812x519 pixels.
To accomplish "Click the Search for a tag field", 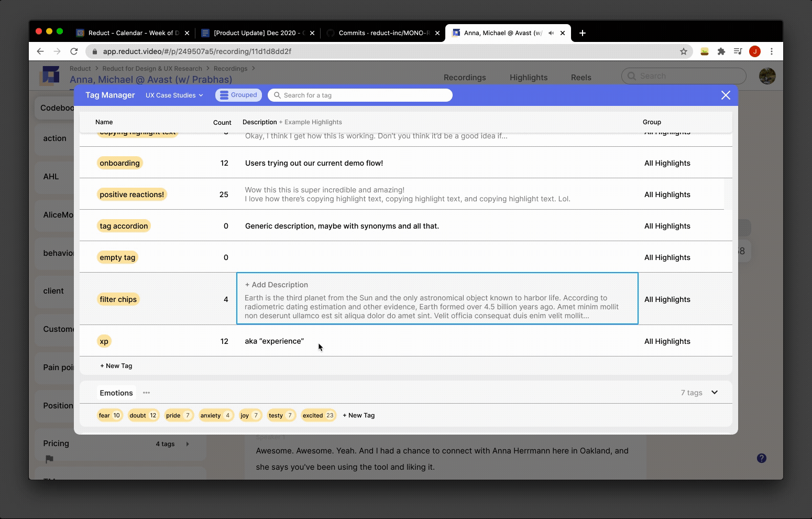I will point(360,95).
